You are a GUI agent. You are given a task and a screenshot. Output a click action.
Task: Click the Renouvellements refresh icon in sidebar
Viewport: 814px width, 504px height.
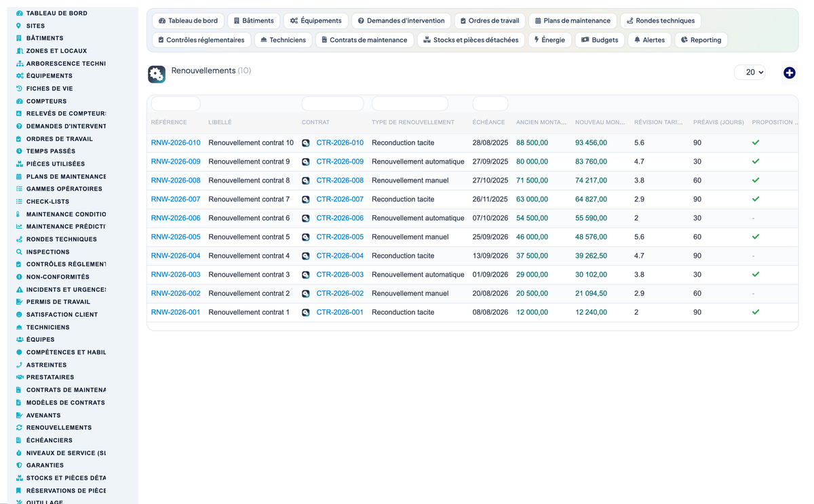point(19,427)
